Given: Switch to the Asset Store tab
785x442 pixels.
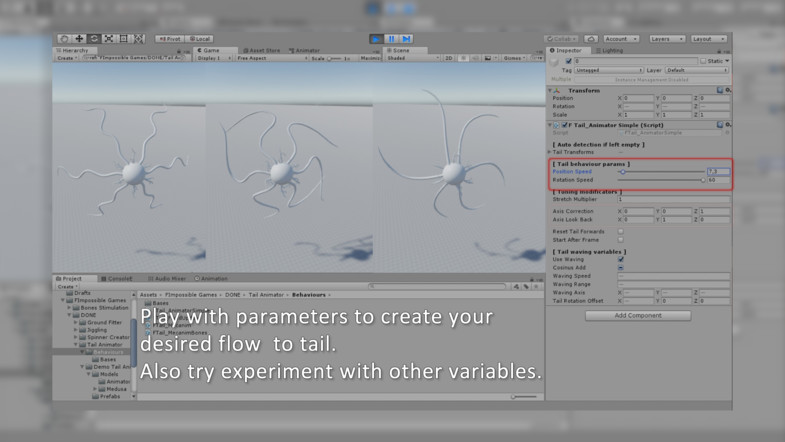Looking at the screenshot, I should [262, 50].
